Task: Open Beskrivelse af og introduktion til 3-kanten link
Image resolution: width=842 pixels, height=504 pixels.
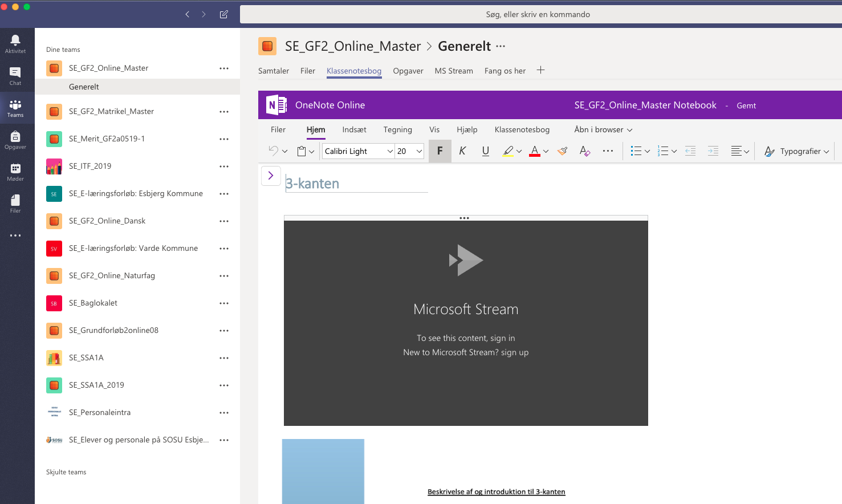Action: 497,492
